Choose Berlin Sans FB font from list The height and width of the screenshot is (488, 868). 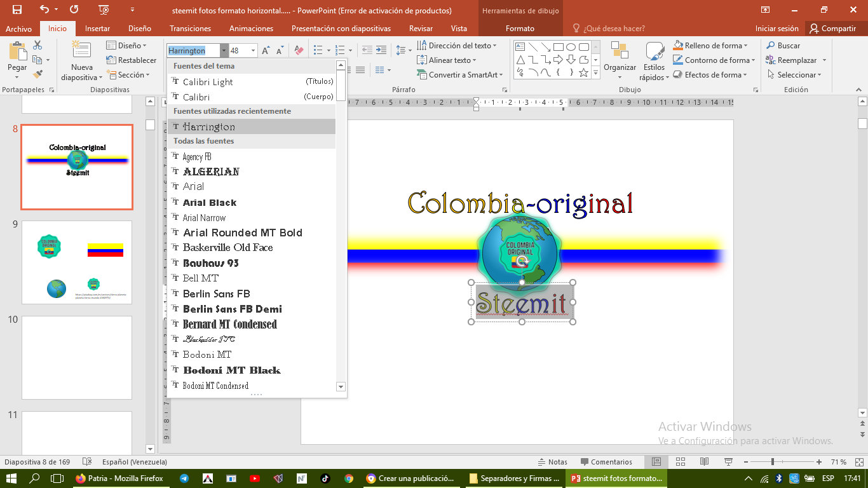(x=252, y=294)
